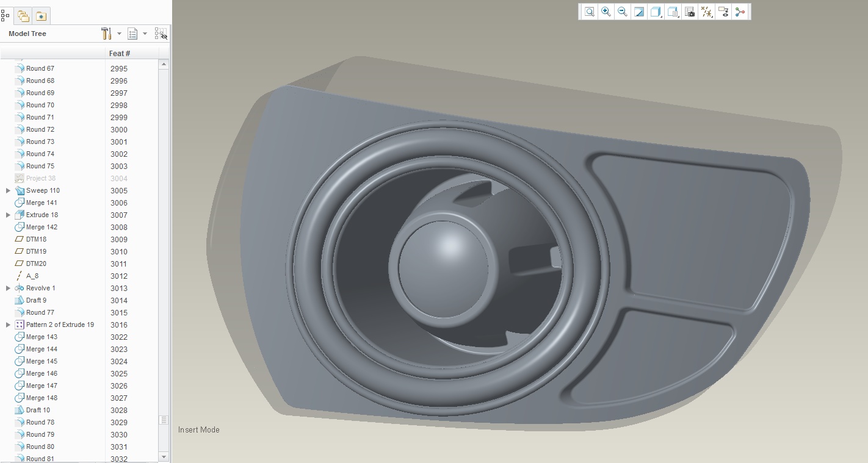The height and width of the screenshot is (463, 868).
Task: Open the Datum Display Filters dropdown
Action: (707, 12)
